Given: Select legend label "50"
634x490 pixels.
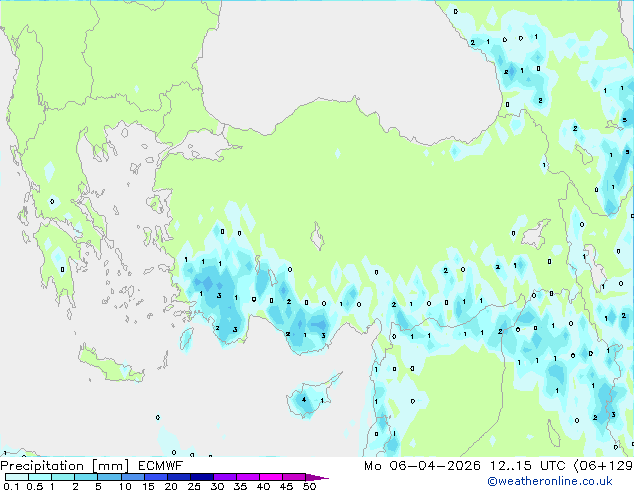Looking at the screenshot, I should pos(309,486).
